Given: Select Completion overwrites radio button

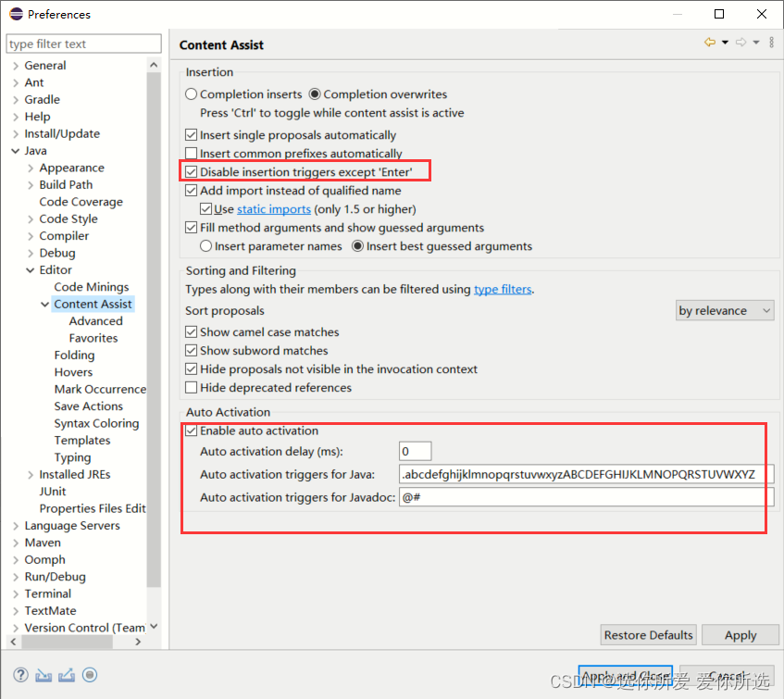Looking at the screenshot, I should (315, 94).
